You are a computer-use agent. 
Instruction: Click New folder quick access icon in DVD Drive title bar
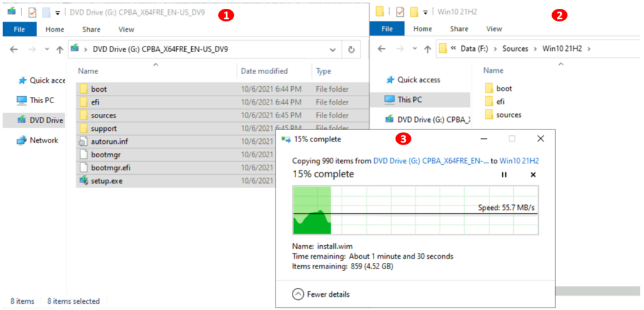click(x=47, y=13)
